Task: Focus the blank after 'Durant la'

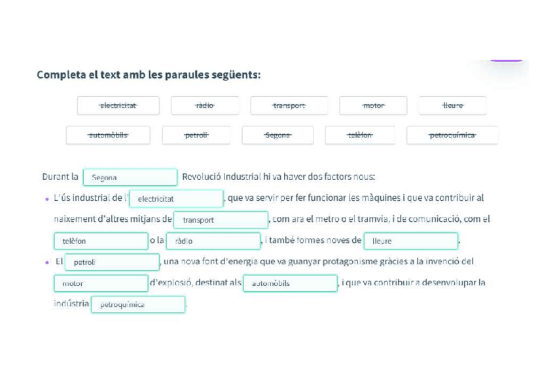Action: (130, 177)
